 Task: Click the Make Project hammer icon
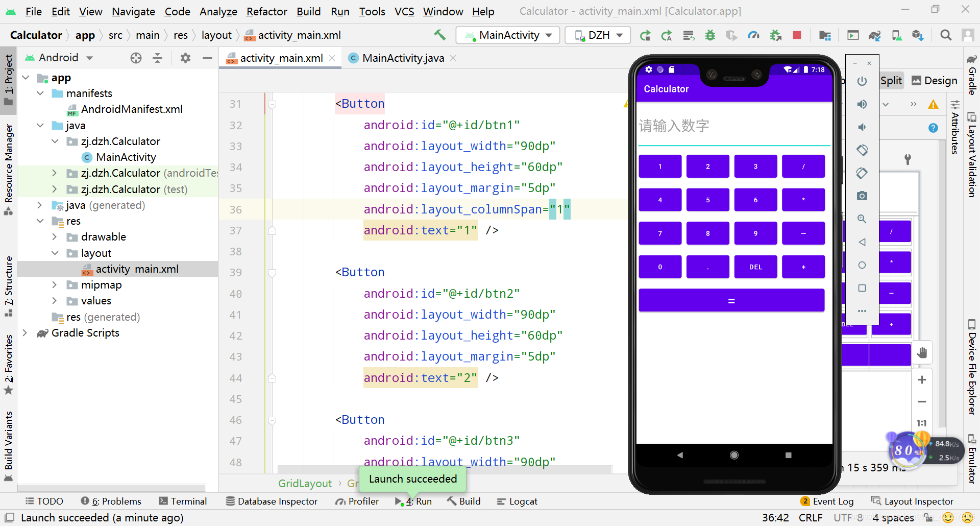coord(439,35)
